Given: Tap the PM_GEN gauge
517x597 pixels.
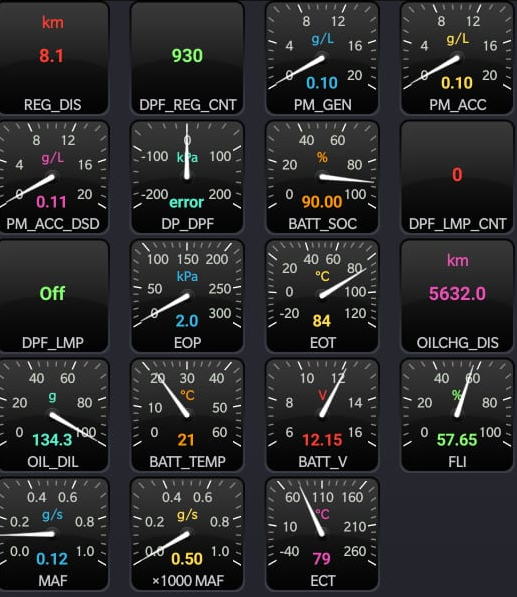Looking at the screenshot, I should [x=322, y=58].
